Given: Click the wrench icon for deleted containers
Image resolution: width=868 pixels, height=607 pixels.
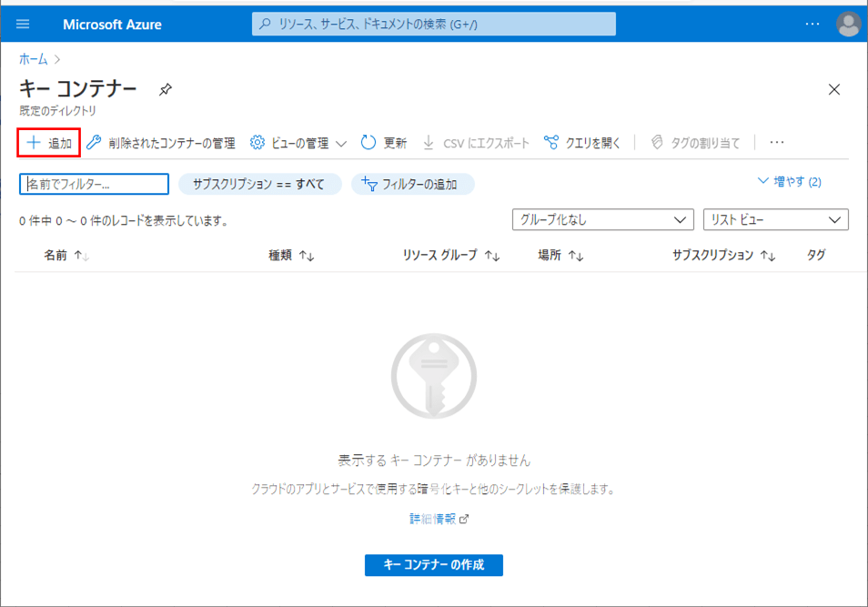Looking at the screenshot, I should tap(94, 142).
